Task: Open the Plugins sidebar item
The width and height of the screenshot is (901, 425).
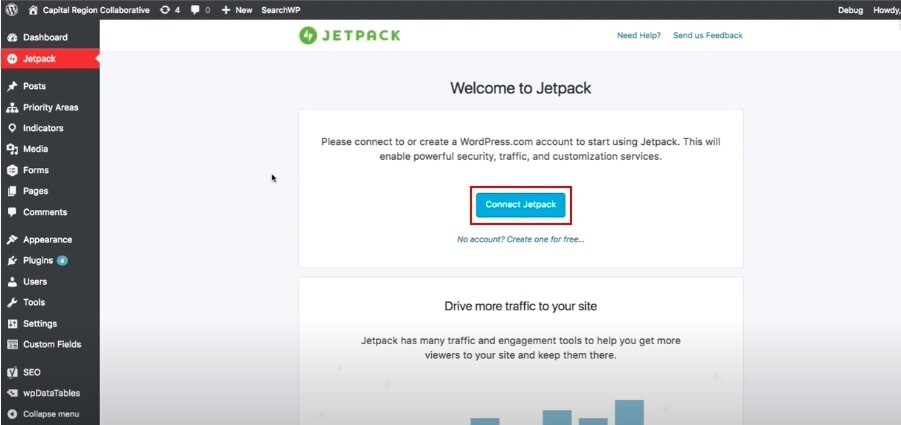Action: pyautogui.click(x=38, y=260)
